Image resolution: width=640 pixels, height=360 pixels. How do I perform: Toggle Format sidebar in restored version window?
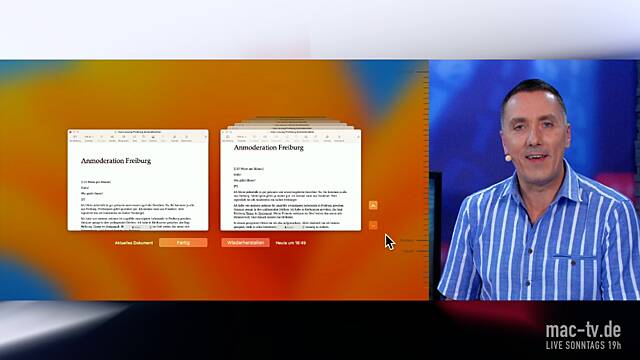(x=327, y=138)
